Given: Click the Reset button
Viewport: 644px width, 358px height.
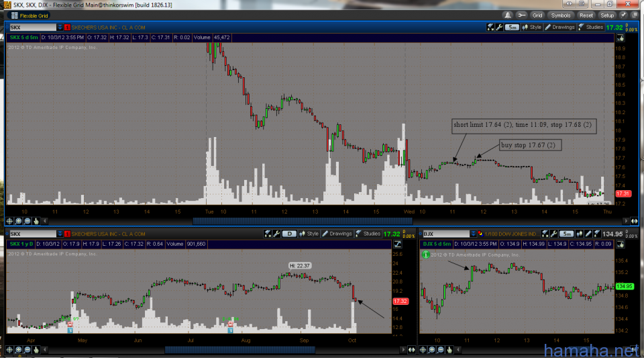Looking at the screenshot, I should pos(586,15).
